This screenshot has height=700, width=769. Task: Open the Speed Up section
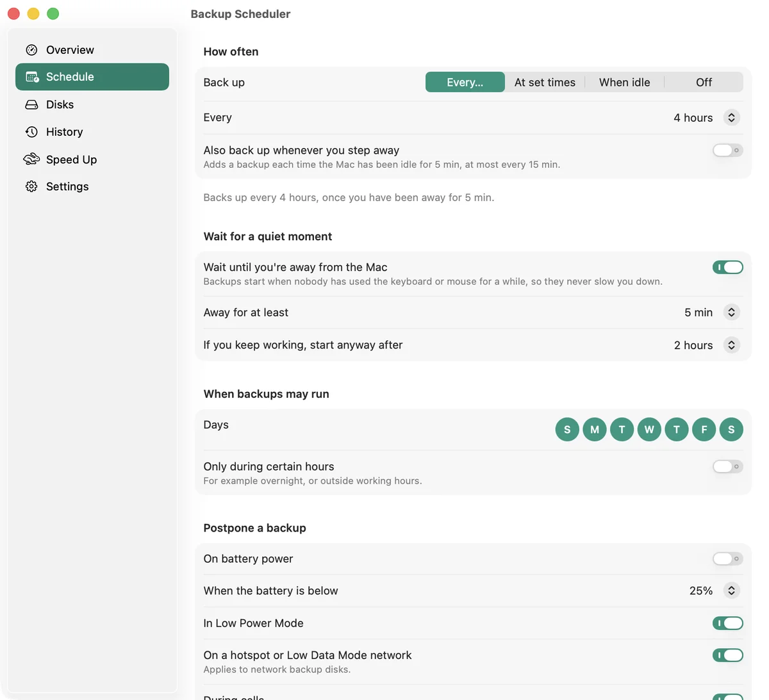coord(92,159)
